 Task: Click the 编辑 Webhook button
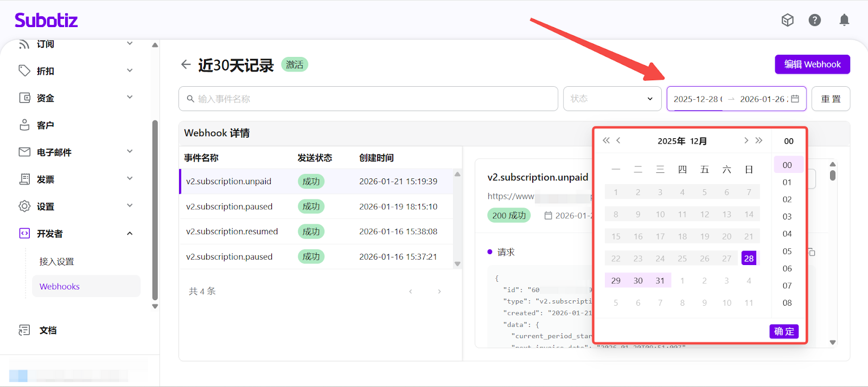coord(812,64)
